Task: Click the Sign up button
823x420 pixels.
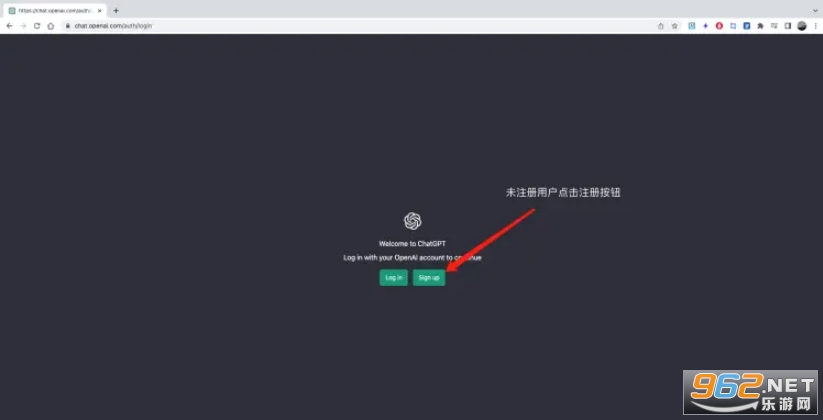Action: click(x=428, y=278)
